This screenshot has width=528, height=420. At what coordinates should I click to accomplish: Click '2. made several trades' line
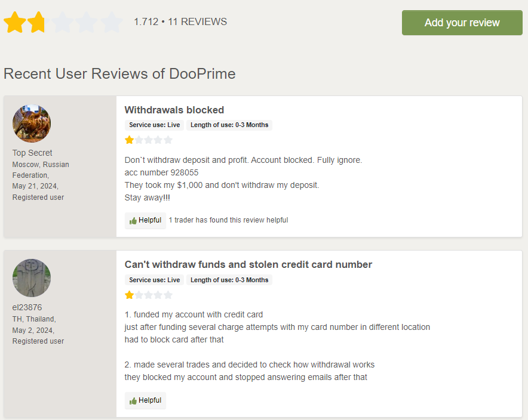point(250,365)
